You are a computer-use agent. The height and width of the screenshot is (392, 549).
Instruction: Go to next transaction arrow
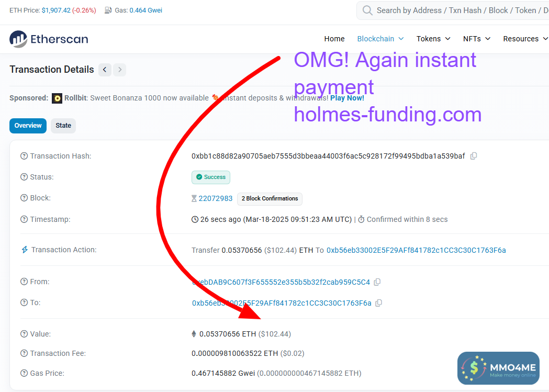[120, 70]
